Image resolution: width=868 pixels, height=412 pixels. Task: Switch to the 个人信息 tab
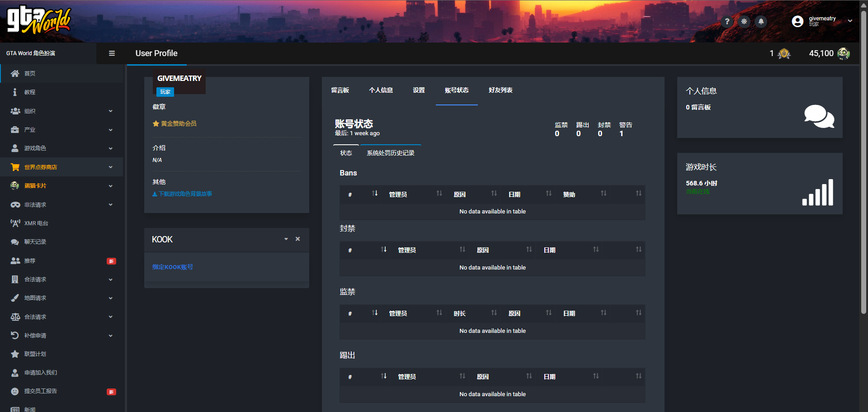(381, 90)
